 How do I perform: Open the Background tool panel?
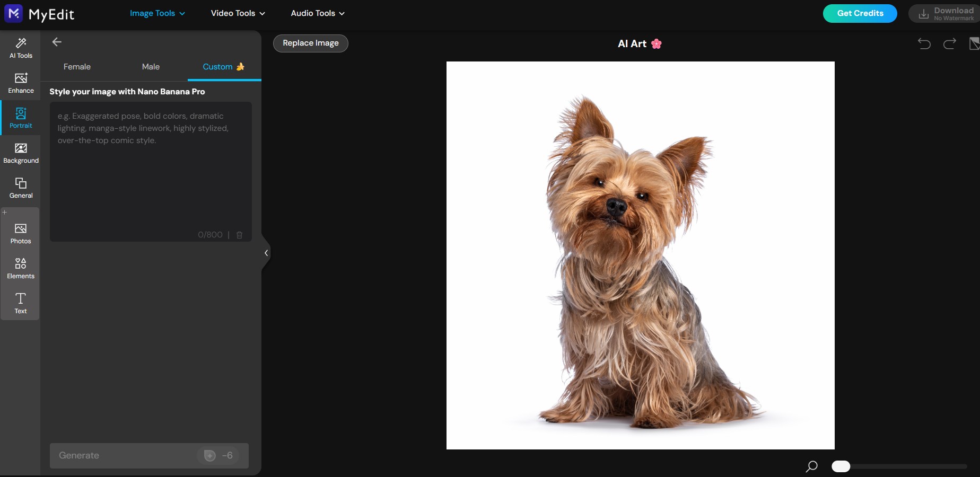21,153
